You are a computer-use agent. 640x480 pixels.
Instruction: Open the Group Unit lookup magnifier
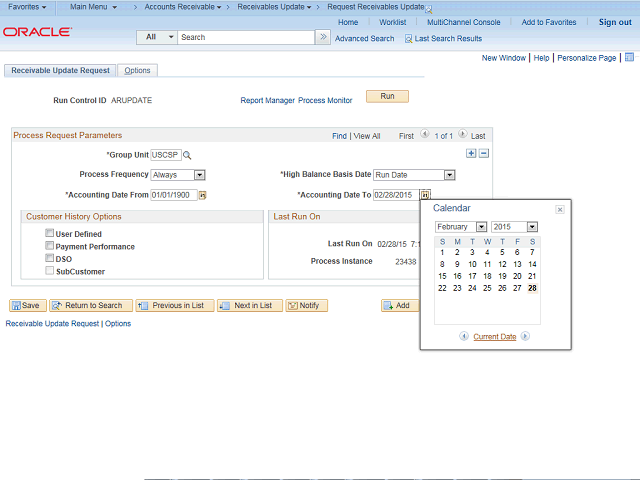pos(187,155)
